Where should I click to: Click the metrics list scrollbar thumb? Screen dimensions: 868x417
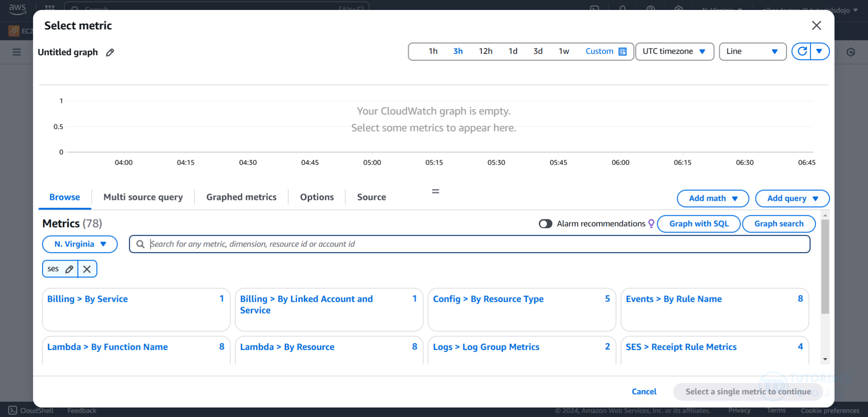pyautogui.click(x=825, y=267)
